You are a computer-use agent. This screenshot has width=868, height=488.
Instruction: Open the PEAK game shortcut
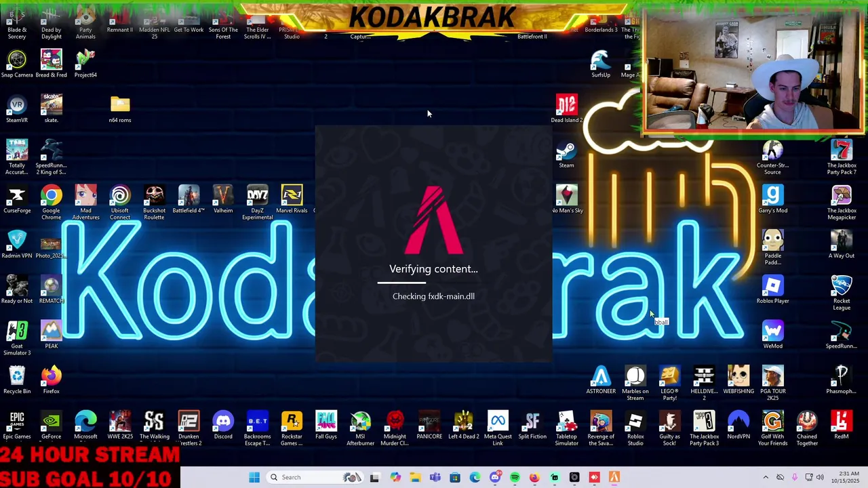tap(52, 335)
